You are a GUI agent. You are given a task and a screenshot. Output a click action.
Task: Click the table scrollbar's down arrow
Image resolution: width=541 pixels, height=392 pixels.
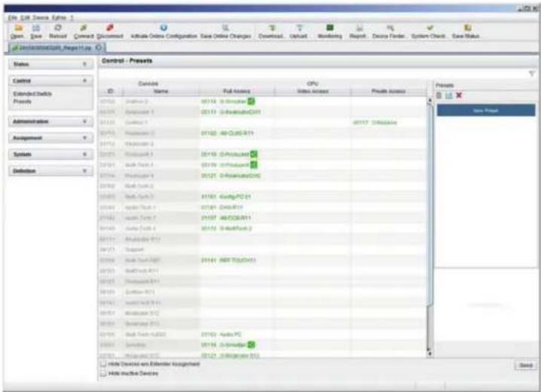(429, 353)
